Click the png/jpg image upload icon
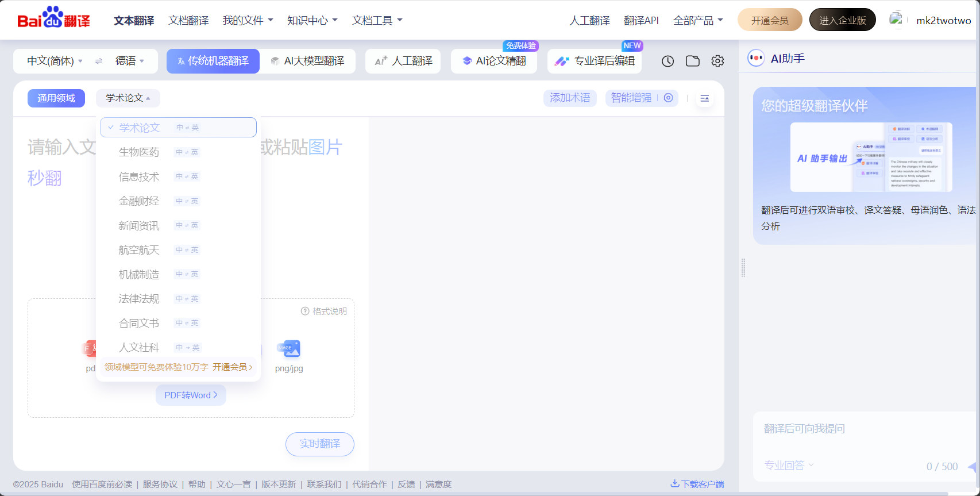This screenshot has height=496, width=980. click(x=288, y=348)
